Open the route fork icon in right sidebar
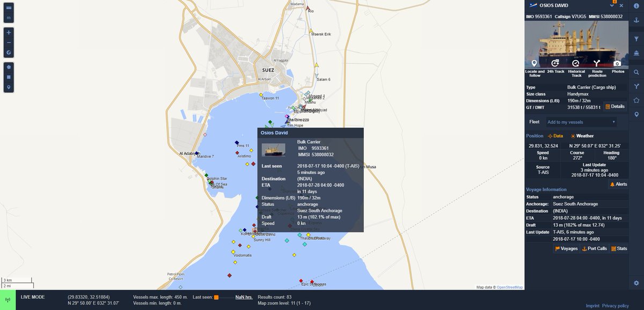 [636, 86]
